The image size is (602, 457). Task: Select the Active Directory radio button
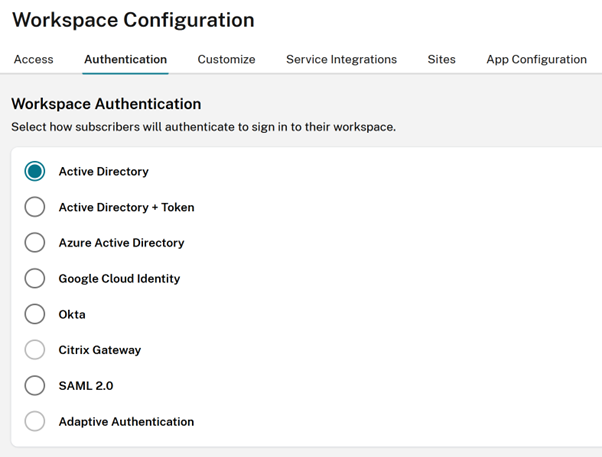tap(35, 172)
